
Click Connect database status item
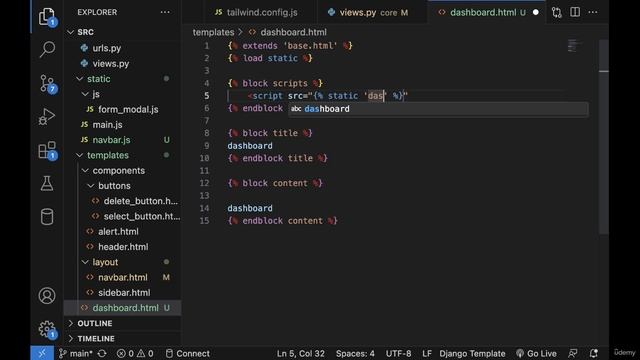(188, 353)
